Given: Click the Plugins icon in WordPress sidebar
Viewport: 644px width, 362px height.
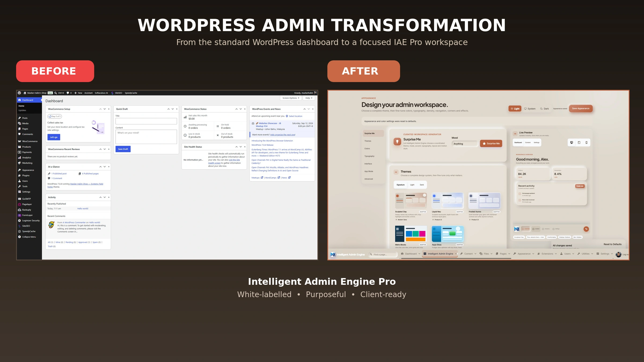Looking at the screenshot, I should tap(19, 175).
